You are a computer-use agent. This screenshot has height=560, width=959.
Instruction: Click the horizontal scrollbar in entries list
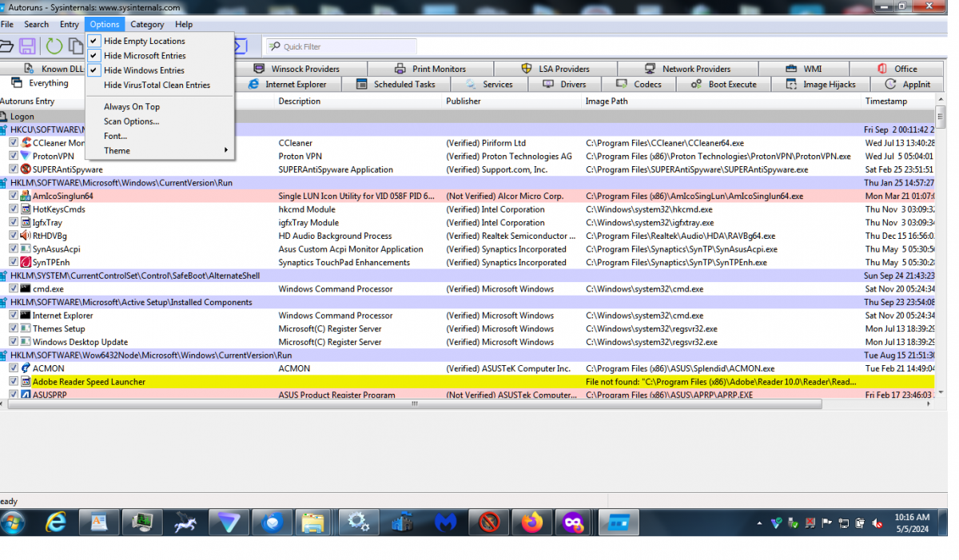414,404
